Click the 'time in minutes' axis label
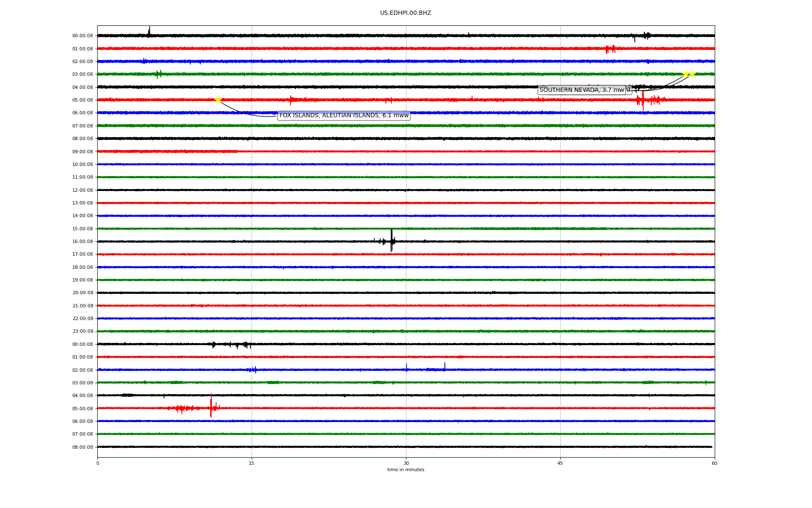The image size is (812, 508). pyautogui.click(x=406, y=470)
